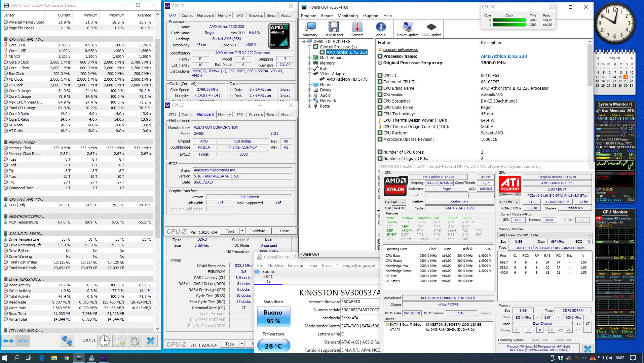This screenshot has height=363, width=644.
Task: Click the Validate button in CPU-Z
Action: 259,231
